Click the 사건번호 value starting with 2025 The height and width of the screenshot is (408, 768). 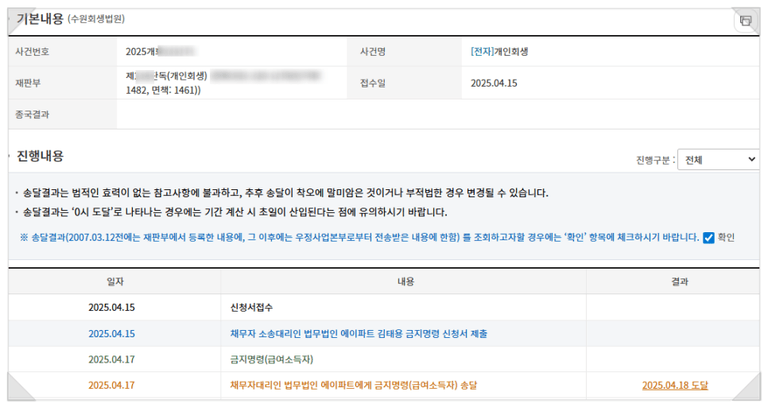[x=160, y=50]
